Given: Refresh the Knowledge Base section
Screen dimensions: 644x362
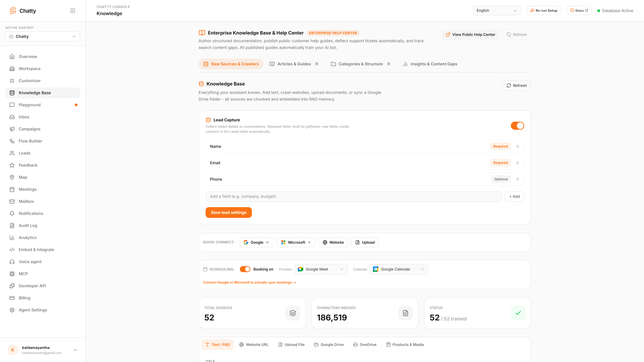Looking at the screenshot, I should click(516, 86).
